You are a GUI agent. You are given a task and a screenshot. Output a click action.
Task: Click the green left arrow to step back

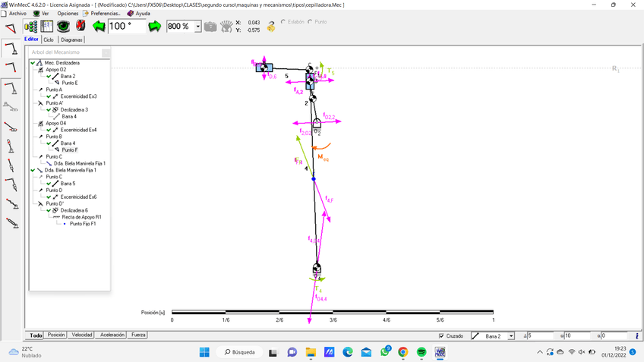click(x=99, y=27)
